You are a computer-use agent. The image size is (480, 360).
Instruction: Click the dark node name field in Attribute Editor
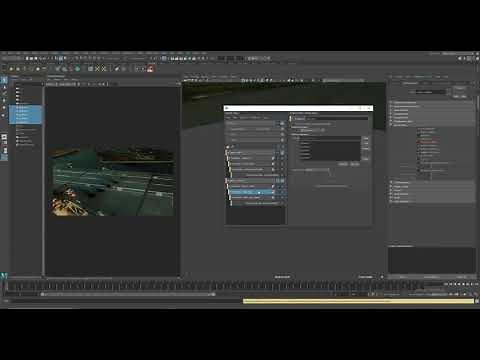[x=430, y=92]
